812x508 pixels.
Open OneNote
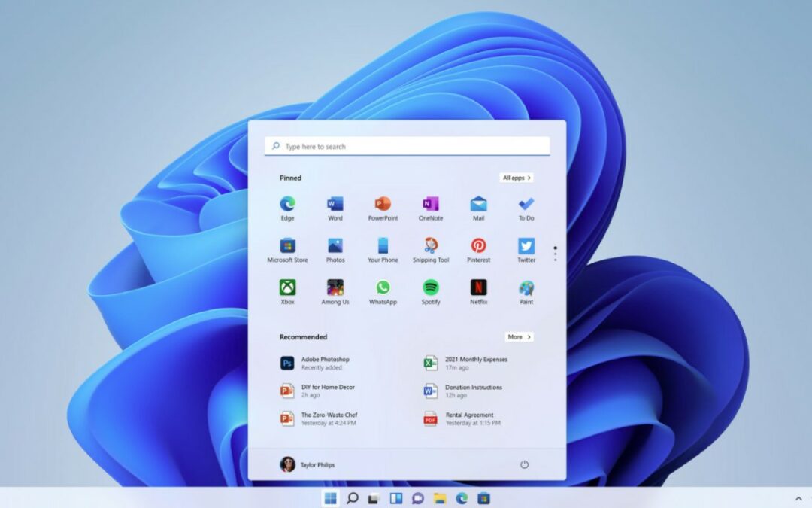pos(430,204)
